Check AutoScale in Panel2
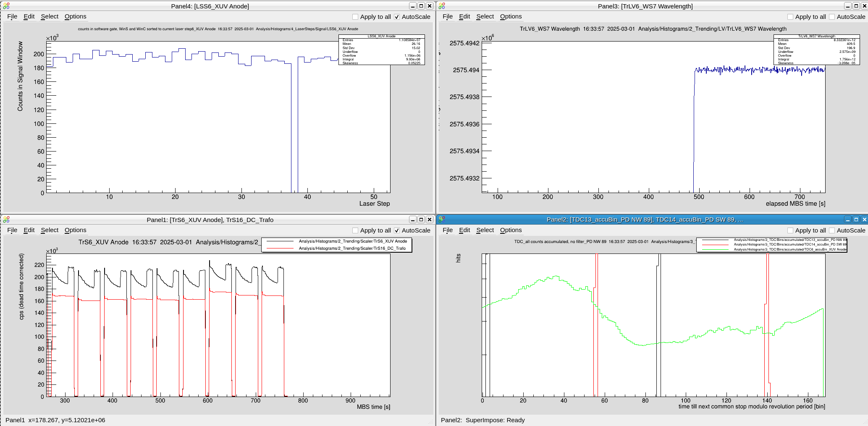 click(832, 230)
